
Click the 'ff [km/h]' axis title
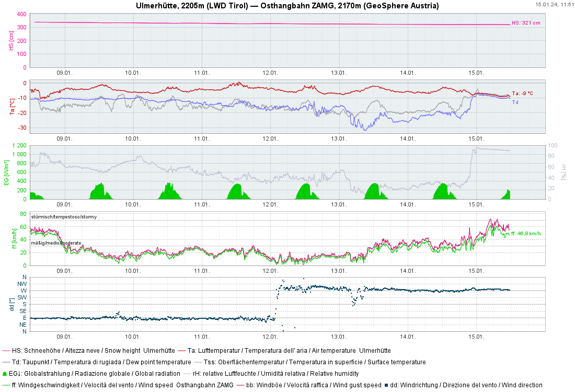pyautogui.click(x=14, y=238)
